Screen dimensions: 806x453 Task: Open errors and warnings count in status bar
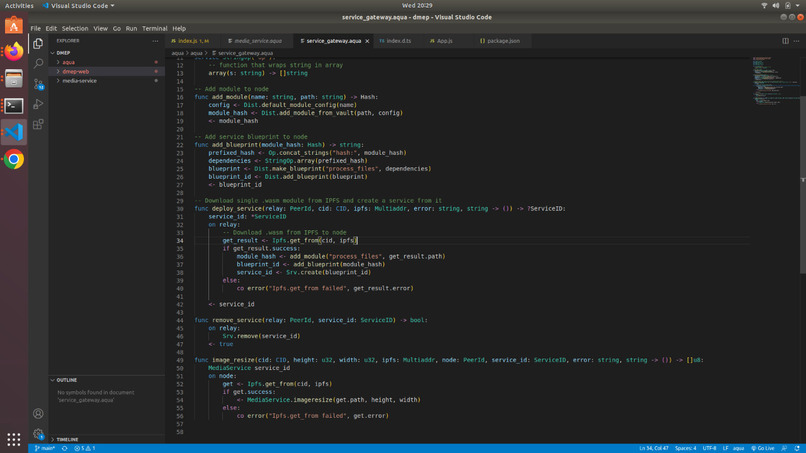point(84,448)
